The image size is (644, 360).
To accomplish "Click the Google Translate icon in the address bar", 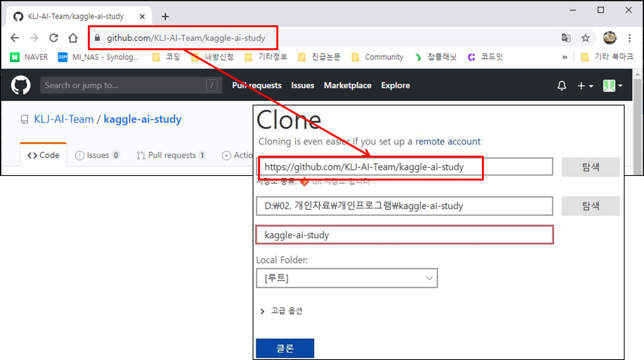I will pos(566,38).
